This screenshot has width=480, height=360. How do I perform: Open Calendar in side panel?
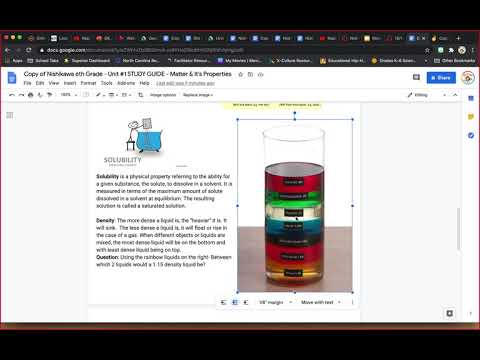pyautogui.click(x=471, y=98)
